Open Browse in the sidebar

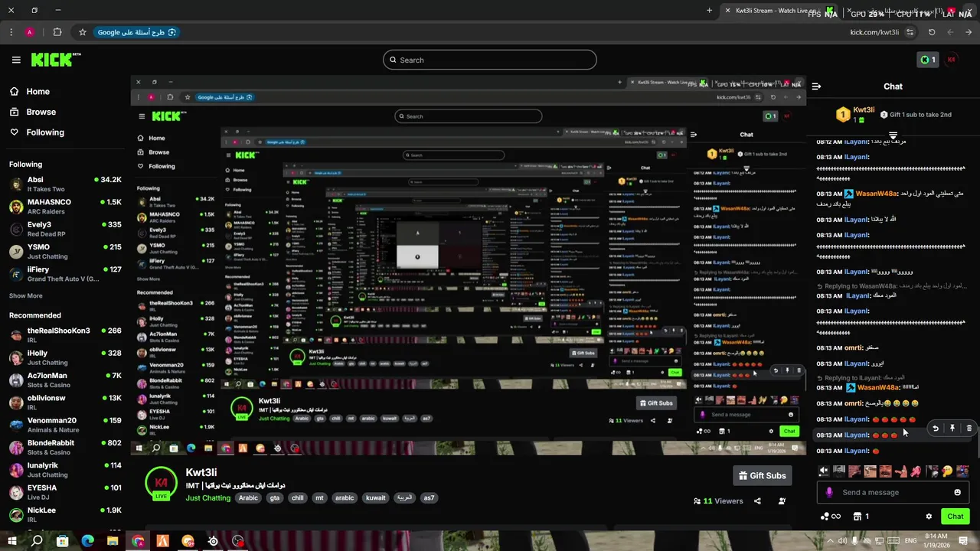point(33,112)
